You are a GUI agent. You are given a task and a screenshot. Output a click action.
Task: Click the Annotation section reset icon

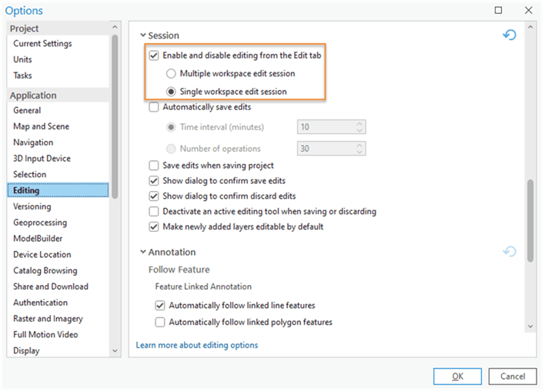(x=509, y=252)
